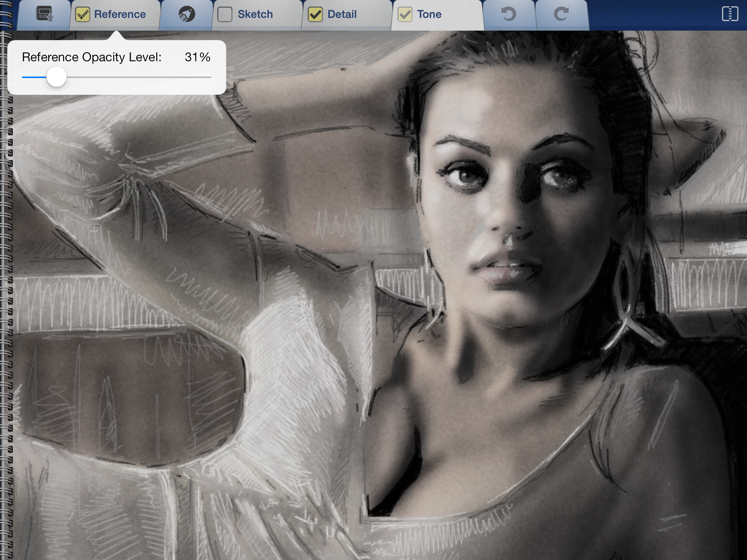747x560 pixels.
Task: Toggle the Detail layer checkbox
Action: 315,15
